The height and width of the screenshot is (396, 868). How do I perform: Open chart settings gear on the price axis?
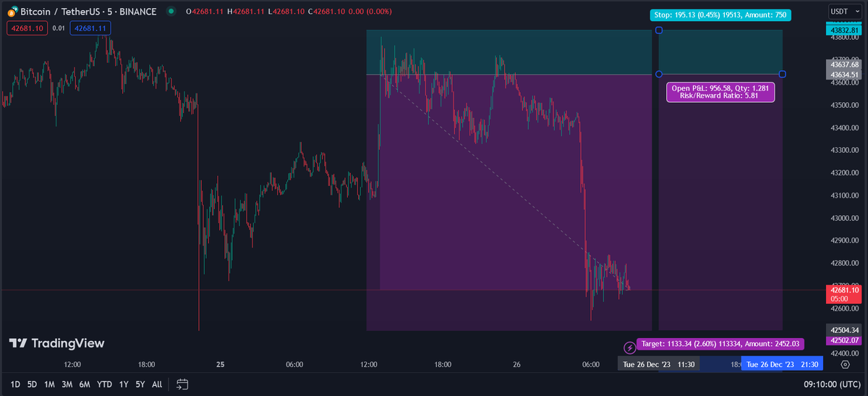846,365
